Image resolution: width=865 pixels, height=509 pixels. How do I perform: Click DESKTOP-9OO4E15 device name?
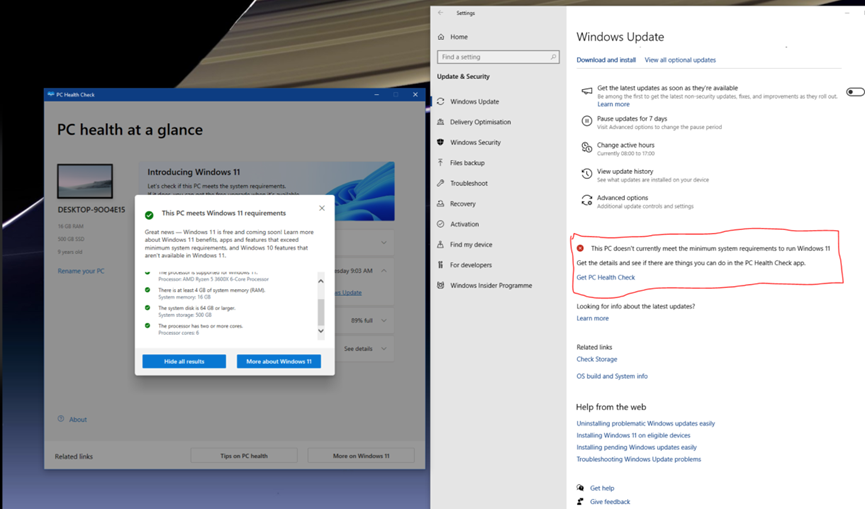point(91,210)
